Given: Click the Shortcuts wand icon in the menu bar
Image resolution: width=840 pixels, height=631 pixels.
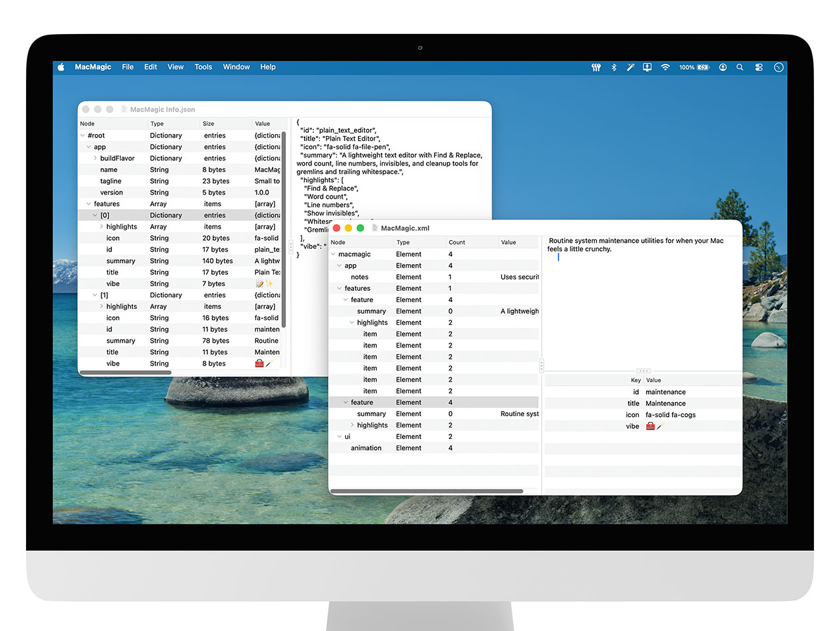Looking at the screenshot, I should pyautogui.click(x=631, y=67).
